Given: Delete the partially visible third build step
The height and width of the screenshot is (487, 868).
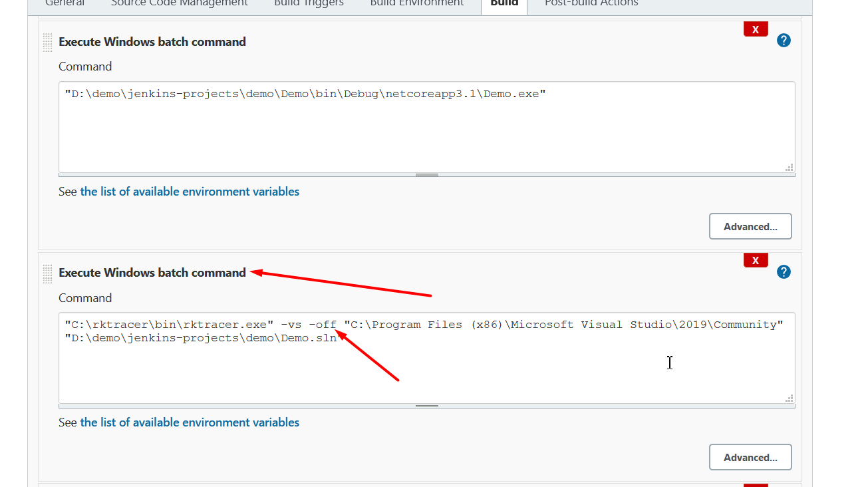Looking at the screenshot, I should tap(755, 485).
